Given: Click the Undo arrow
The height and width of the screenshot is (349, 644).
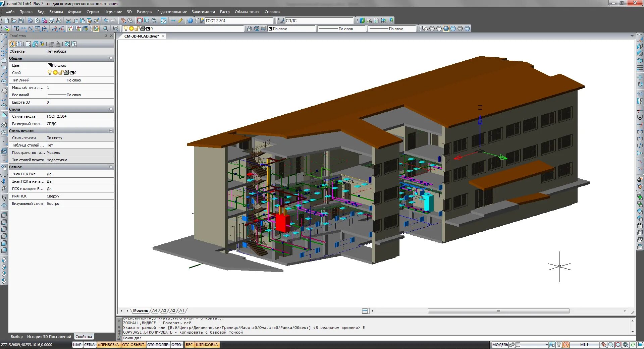Looking at the screenshot, I should point(106,20).
